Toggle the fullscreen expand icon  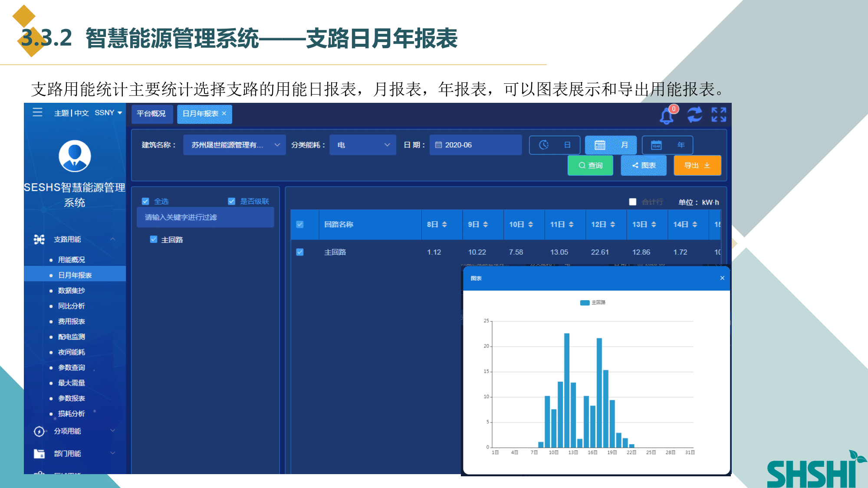(x=719, y=115)
